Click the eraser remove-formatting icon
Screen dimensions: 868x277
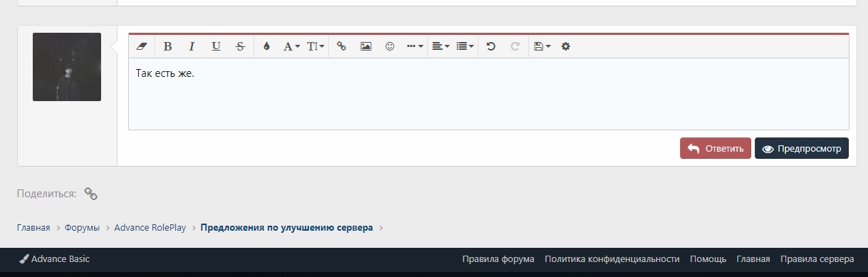point(141,46)
